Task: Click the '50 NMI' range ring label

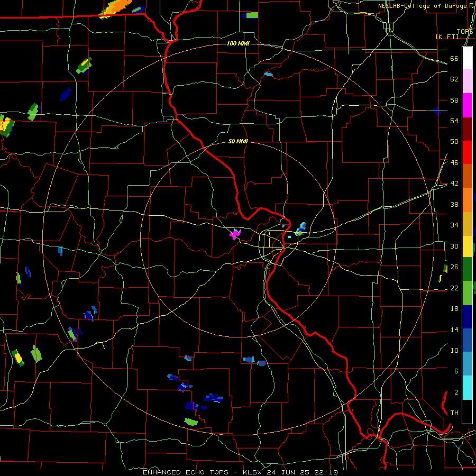Action: point(238,141)
